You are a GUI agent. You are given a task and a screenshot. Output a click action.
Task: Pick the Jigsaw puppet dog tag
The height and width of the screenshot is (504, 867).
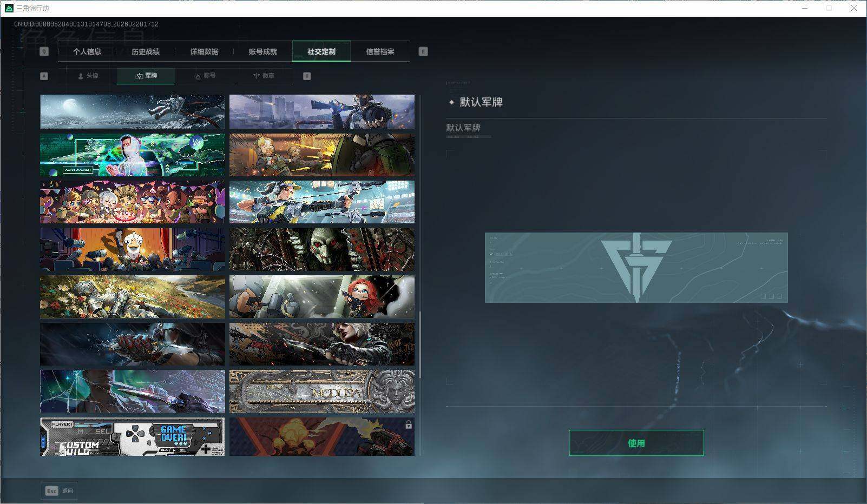tap(322, 249)
